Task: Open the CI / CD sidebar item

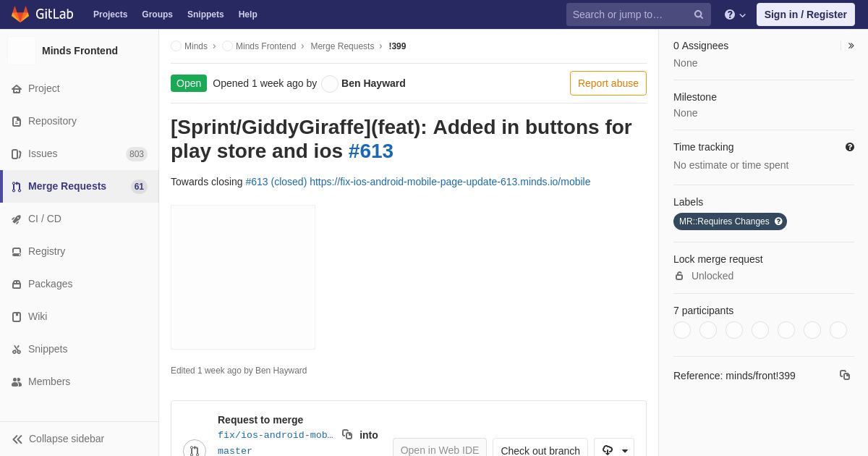Action: click(80, 219)
